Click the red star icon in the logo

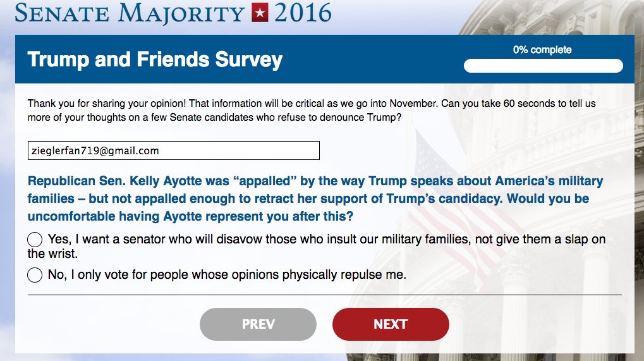pos(260,13)
